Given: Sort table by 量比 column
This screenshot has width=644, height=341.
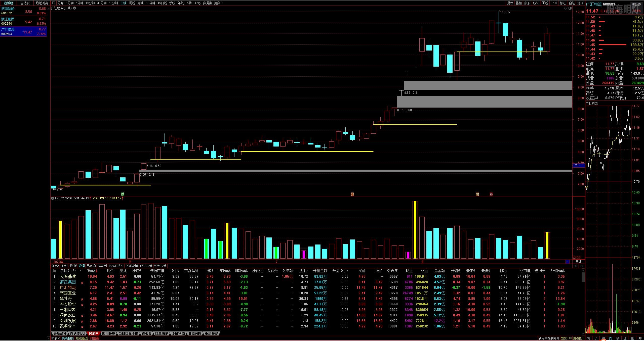Looking at the screenshot, I should click(123, 271).
